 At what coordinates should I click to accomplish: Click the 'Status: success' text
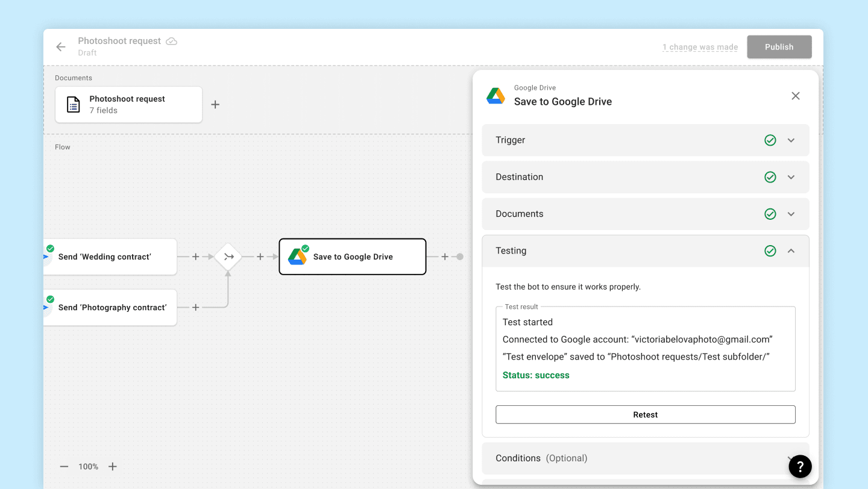tap(536, 375)
